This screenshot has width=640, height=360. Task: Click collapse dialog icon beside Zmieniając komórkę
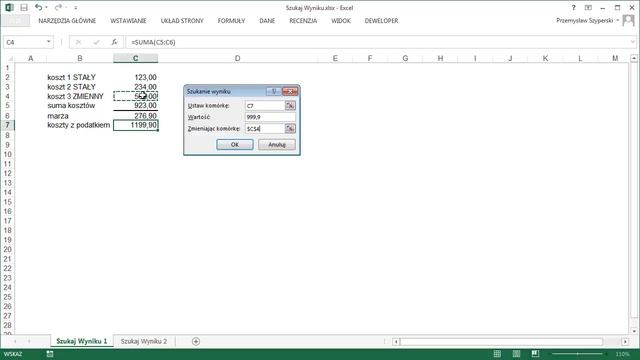pos(290,129)
